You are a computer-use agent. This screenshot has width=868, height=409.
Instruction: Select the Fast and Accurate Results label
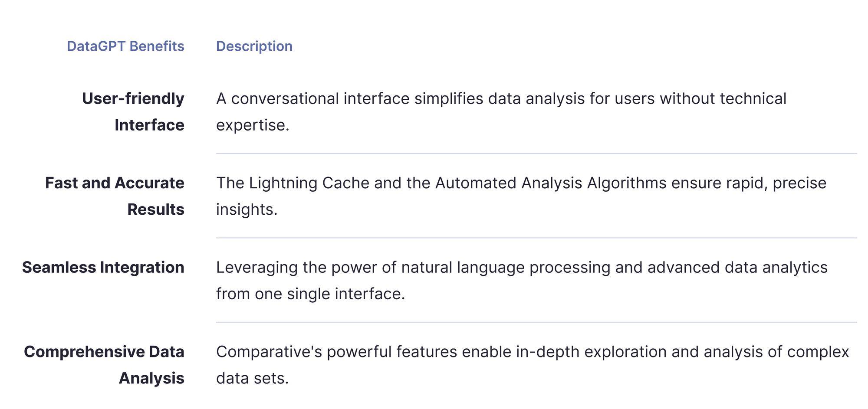pos(115,196)
